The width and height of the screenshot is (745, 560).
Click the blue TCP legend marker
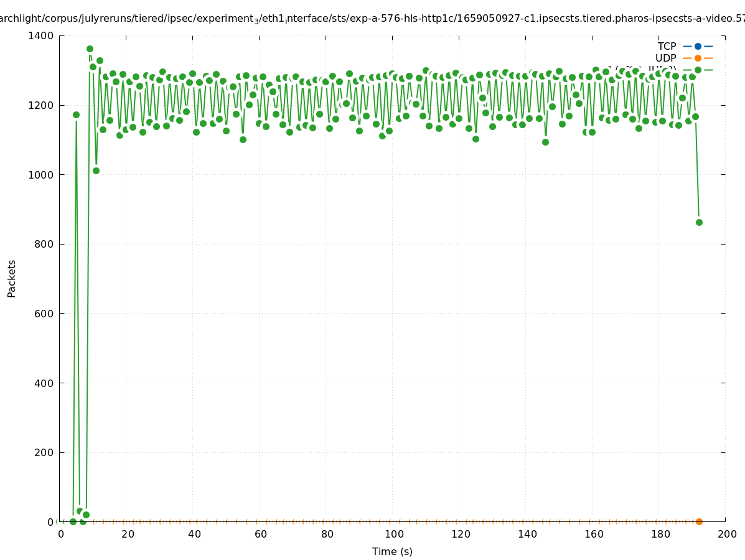(x=698, y=46)
